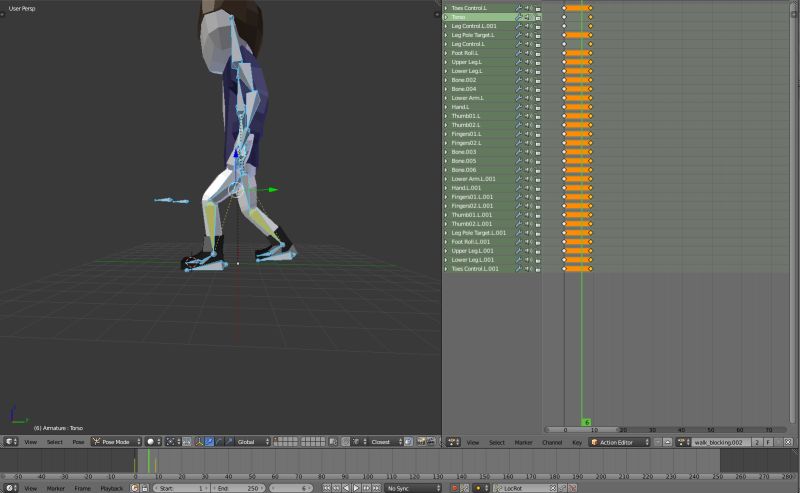
Task: Jump to the next keyframe
Action: 366,488
